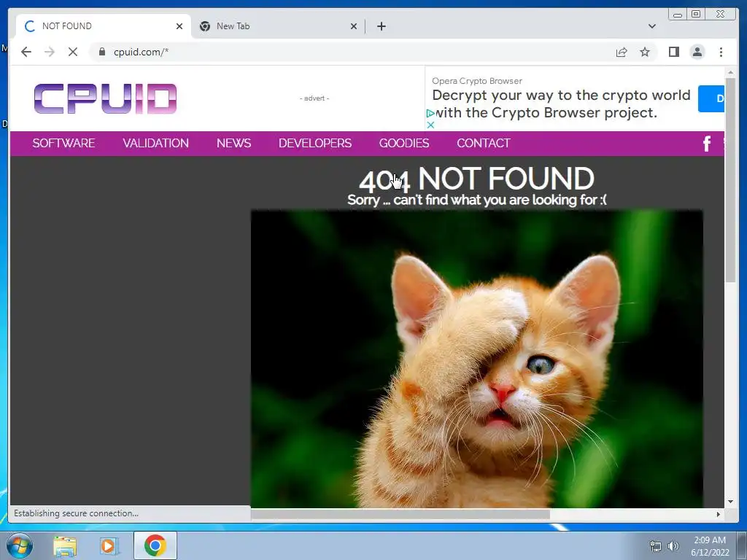747x560 pixels.
Task: Click the forward navigation arrow
Action: click(50, 52)
